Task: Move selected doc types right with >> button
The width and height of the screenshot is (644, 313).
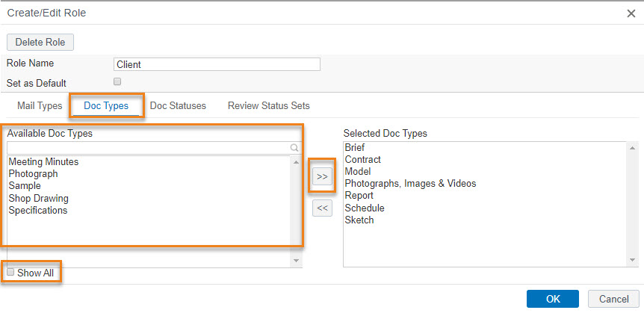Action: [322, 176]
